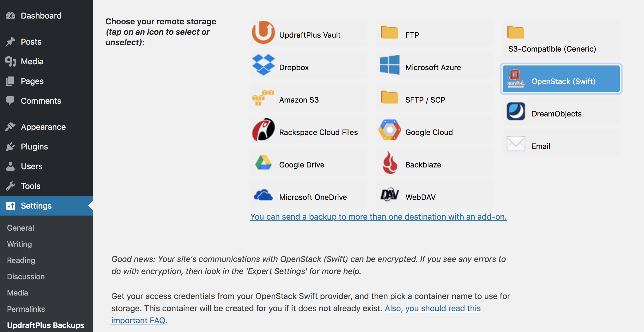This screenshot has height=332, width=644.
Task: Click the Posts pushpin icon
Action: coord(10,42)
